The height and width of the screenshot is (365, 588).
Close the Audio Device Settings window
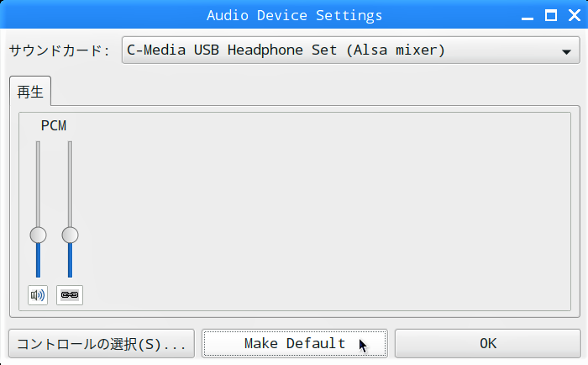pos(575,15)
